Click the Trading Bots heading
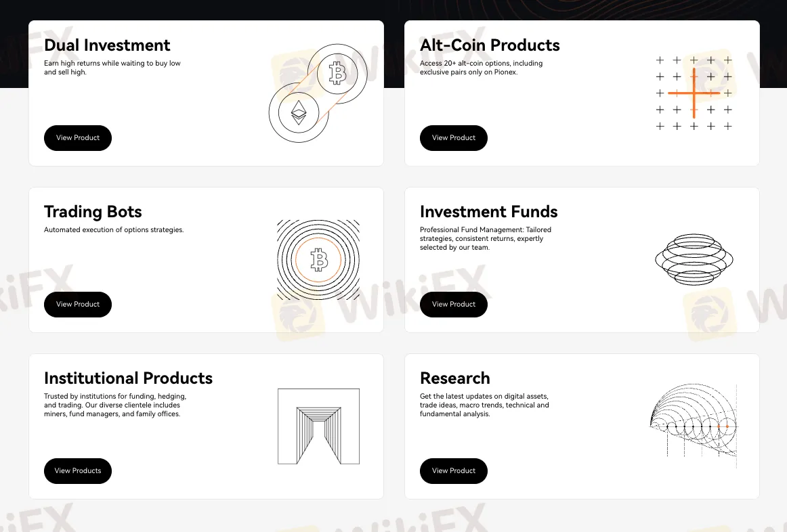This screenshot has height=532, width=787. click(x=93, y=212)
